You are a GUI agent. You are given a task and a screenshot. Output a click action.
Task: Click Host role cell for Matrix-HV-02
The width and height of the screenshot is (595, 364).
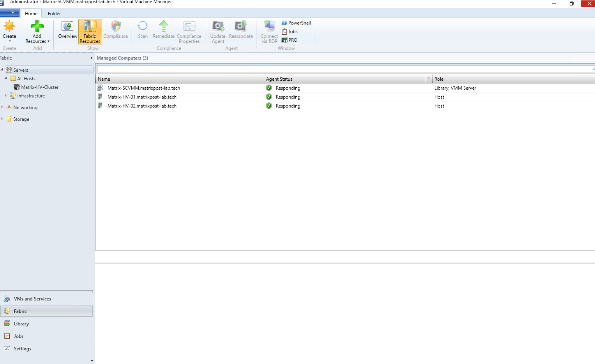click(x=439, y=106)
